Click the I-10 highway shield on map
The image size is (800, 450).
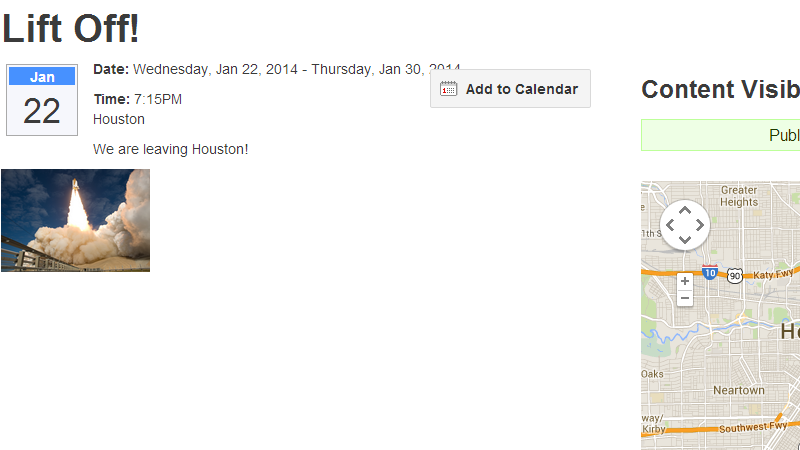pos(709,272)
